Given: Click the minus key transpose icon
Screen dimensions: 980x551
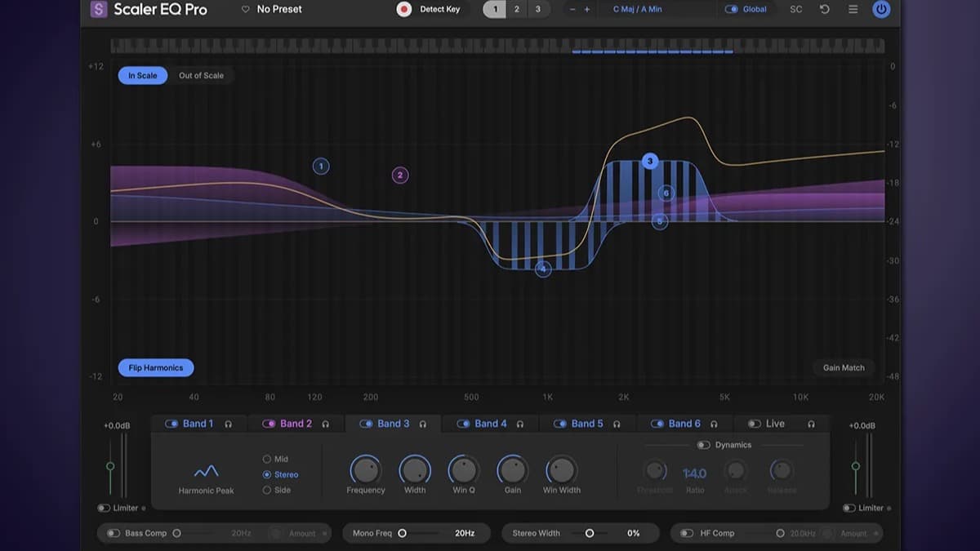Looking at the screenshot, I should pos(572,10).
